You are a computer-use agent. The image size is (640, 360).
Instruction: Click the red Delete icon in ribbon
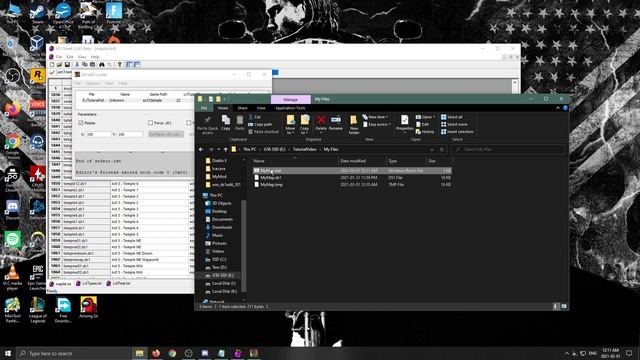[x=321, y=120]
